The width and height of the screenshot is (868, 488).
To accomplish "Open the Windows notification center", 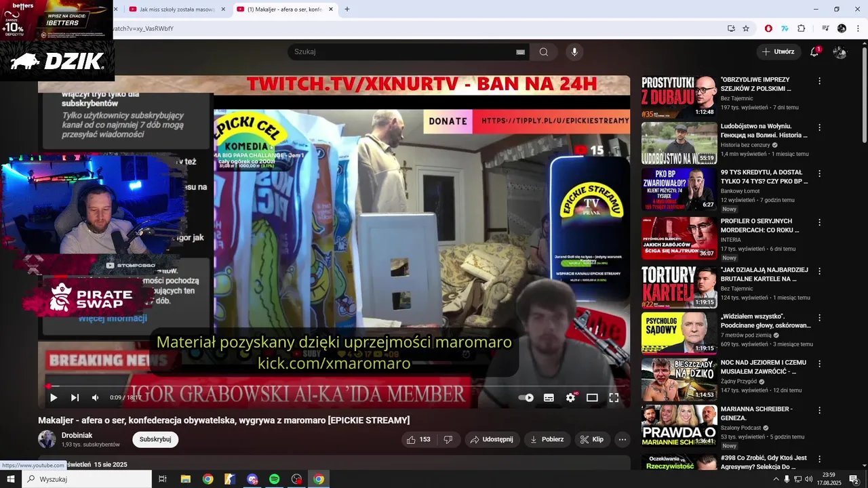I will (854, 479).
